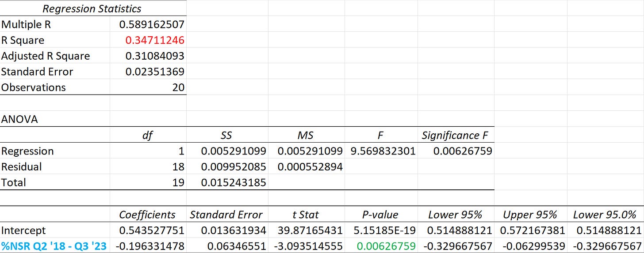The width and height of the screenshot is (644, 253).
Task: Select the Residual MS value 0.000552894
Action: (310, 167)
